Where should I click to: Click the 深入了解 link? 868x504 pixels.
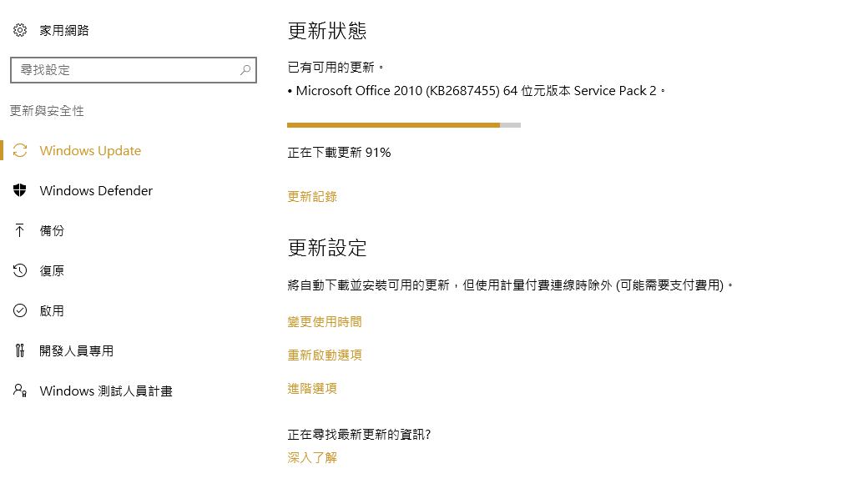point(312,458)
